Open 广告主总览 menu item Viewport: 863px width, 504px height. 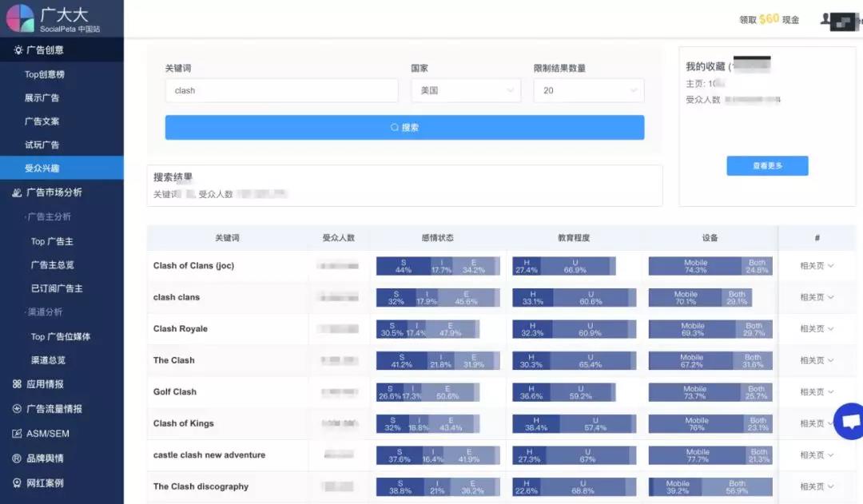coord(52,265)
